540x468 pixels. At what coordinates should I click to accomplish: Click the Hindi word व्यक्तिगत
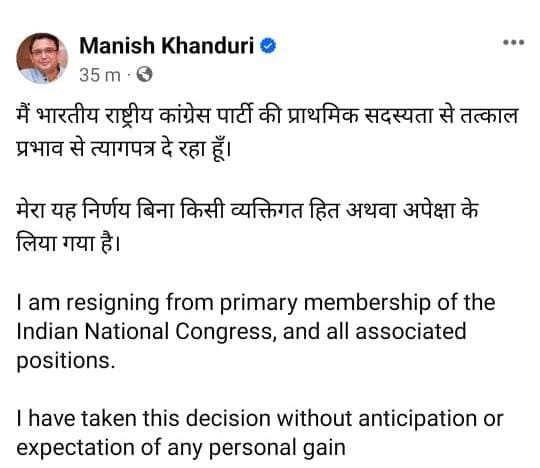coord(267,210)
